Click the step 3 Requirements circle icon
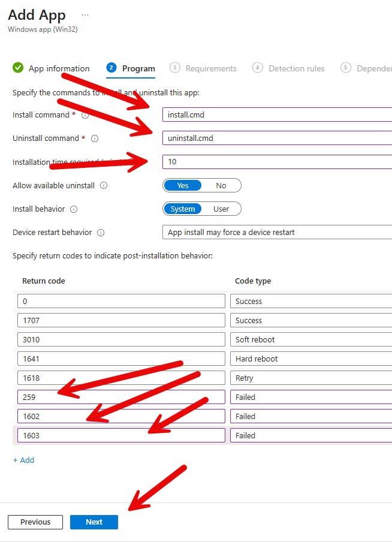 pos(174,68)
